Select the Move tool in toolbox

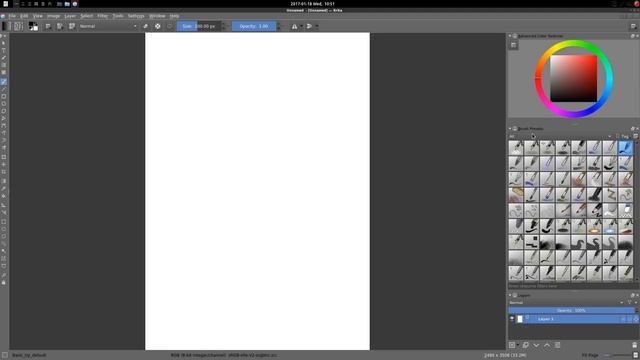tap(4, 164)
